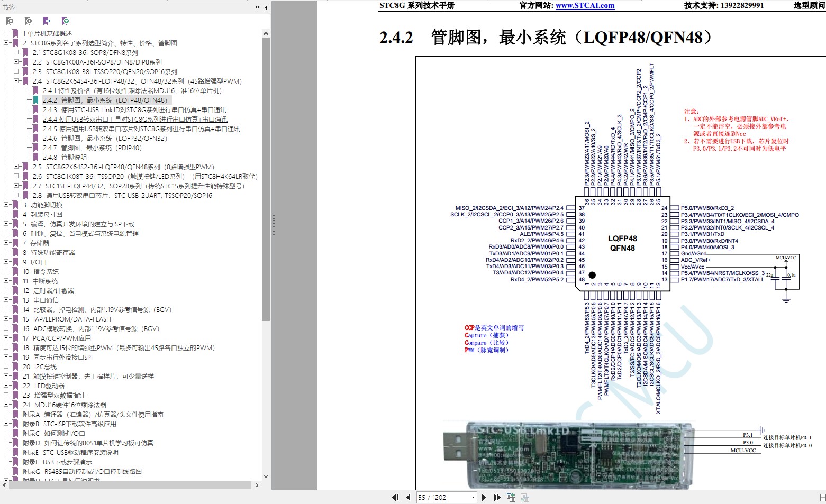Image resolution: width=826 pixels, height=504 pixels.
Task: Click the double-arrow expand bookmarks panel icon
Action: point(257,7)
